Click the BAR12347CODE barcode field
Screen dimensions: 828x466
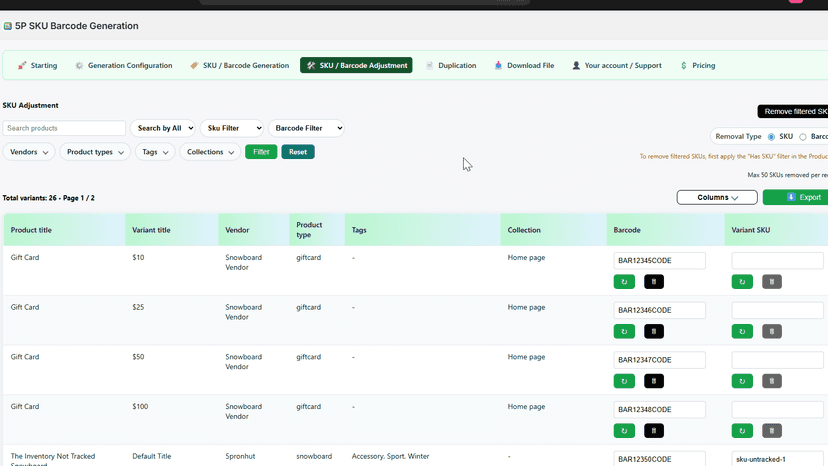[x=659, y=360]
